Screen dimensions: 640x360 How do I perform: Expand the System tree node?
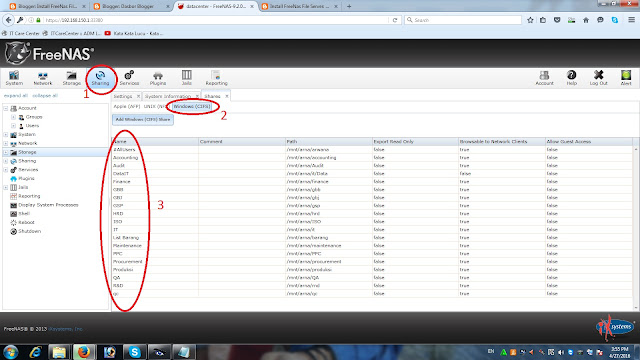click(x=6, y=135)
